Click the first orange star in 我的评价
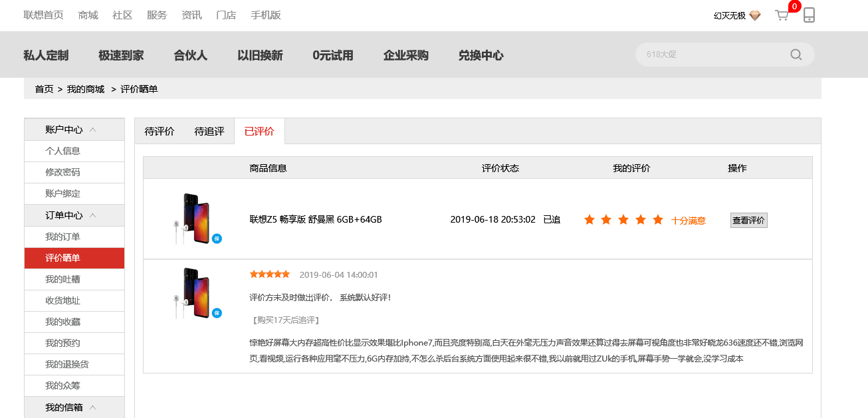The image size is (868, 418). pos(589,220)
